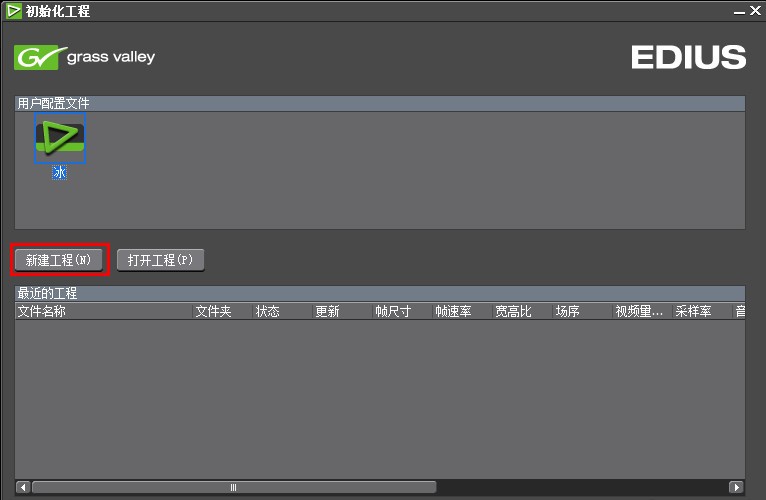Click the 冰 profile name label

[60, 172]
